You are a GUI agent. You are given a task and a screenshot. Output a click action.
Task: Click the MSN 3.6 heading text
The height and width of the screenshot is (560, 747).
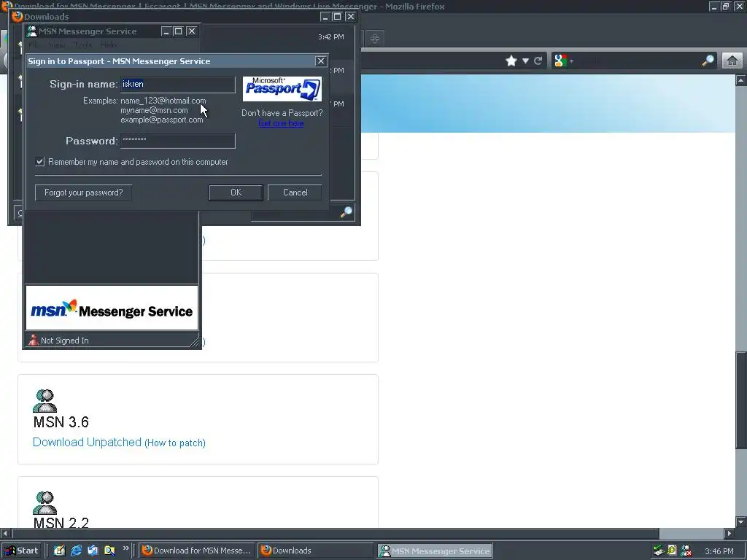click(61, 422)
